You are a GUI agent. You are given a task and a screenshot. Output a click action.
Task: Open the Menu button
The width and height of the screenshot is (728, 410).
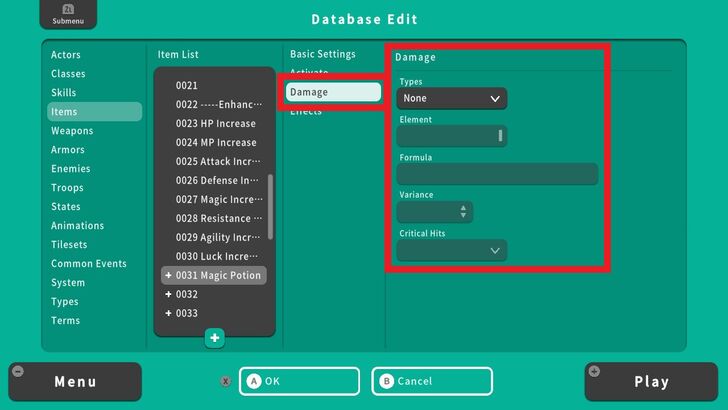click(x=75, y=381)
